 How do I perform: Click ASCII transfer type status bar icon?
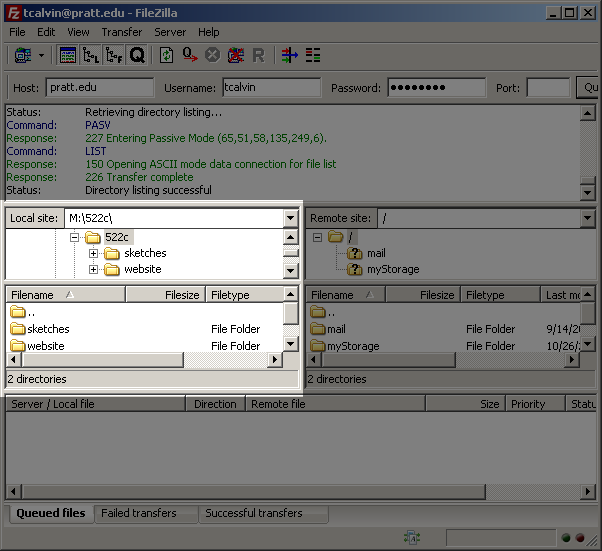coord(412,538)
